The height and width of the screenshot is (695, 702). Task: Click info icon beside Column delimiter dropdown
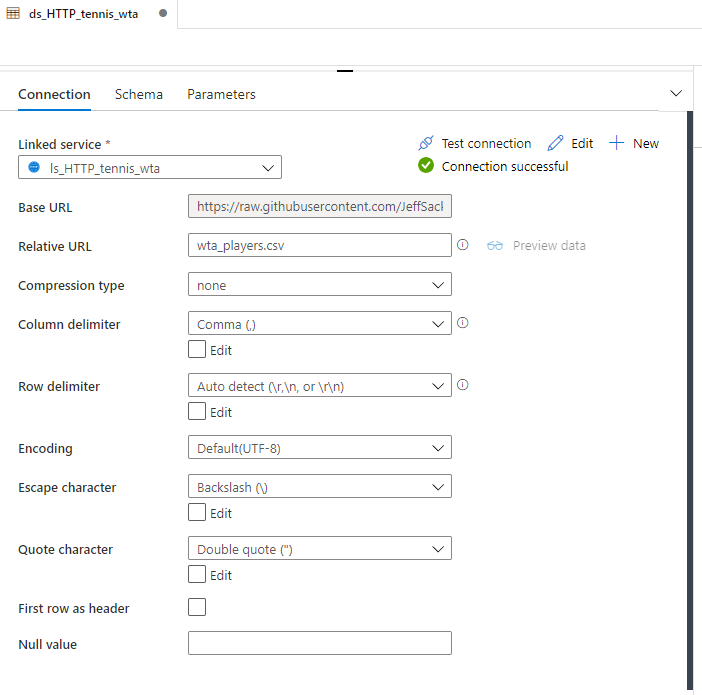coord(463,323)
